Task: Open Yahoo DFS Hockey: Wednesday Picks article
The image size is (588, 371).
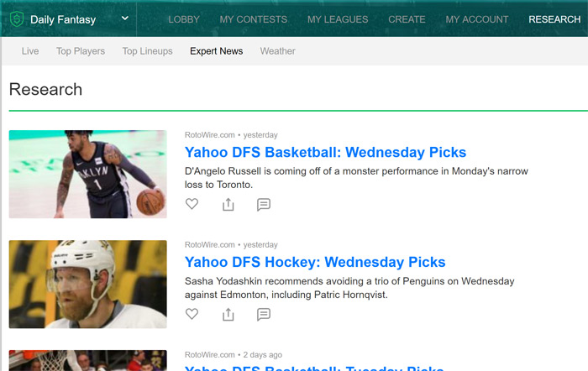Action: (315, 262)
